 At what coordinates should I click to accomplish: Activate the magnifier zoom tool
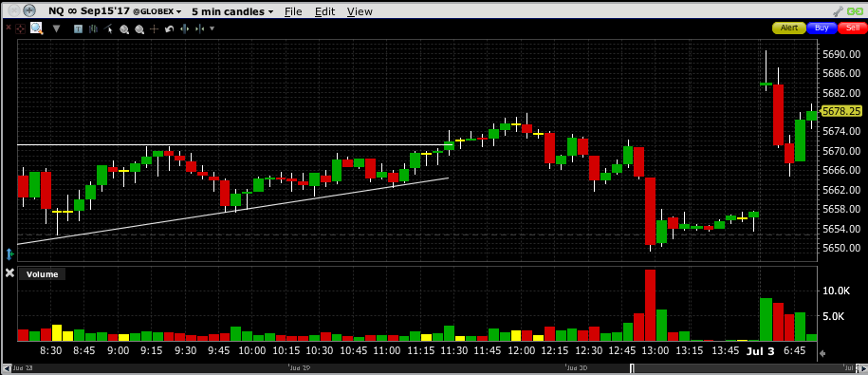[37, 28]
